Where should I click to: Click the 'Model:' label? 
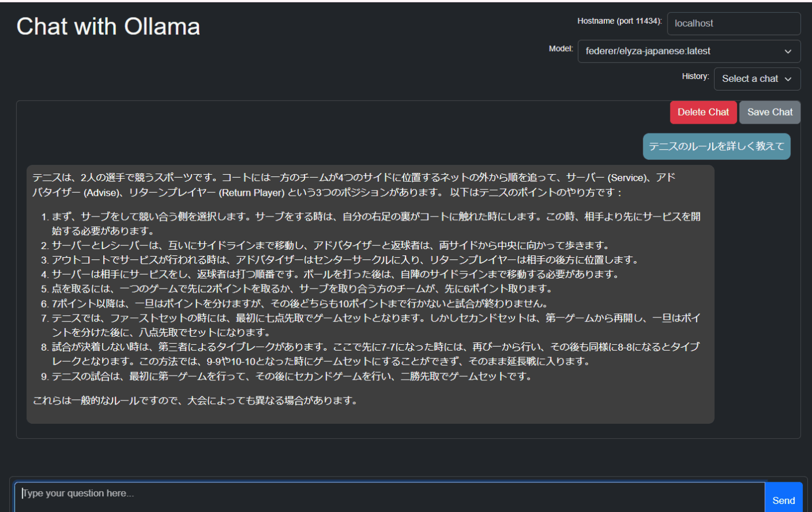(x=561, y=49)
